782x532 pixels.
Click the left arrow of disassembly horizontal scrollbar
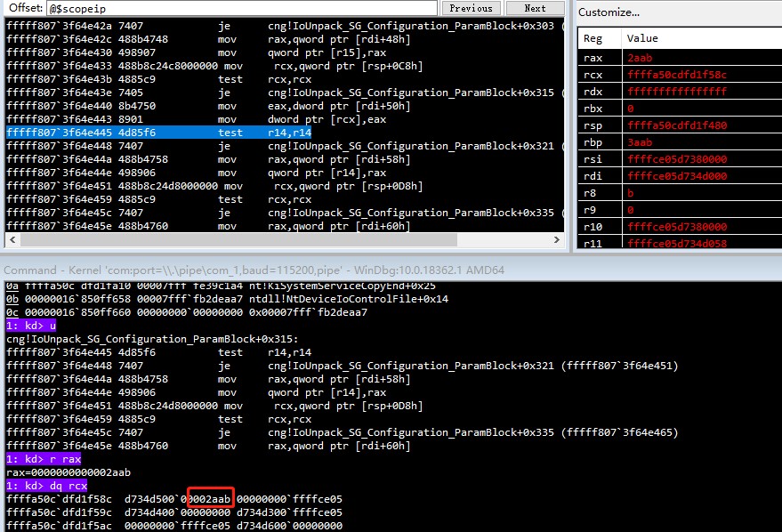[12, 240]
